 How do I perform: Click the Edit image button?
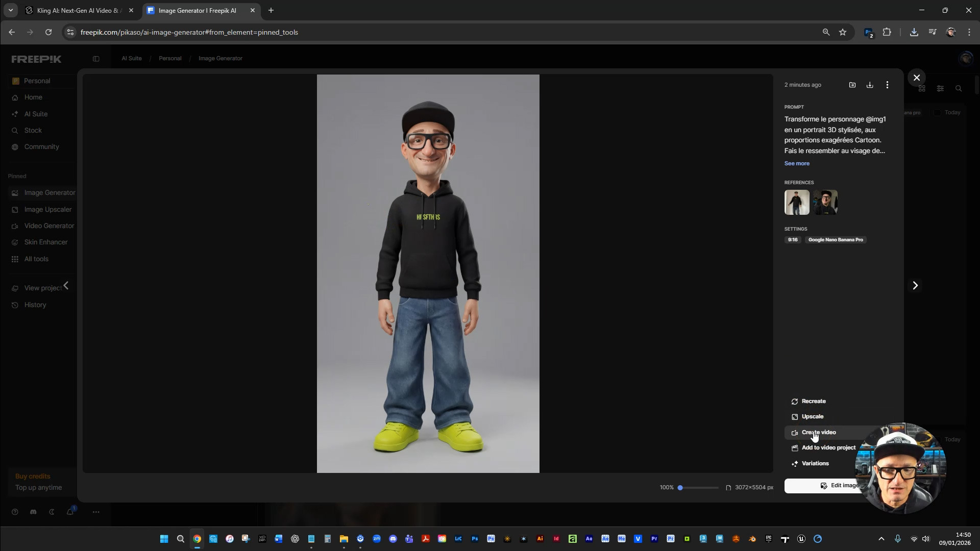point(822,486)
